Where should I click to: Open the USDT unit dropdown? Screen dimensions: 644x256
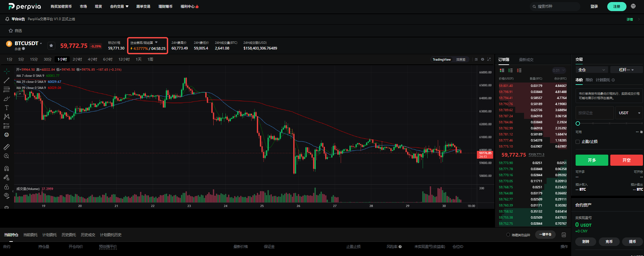point(629,113)
